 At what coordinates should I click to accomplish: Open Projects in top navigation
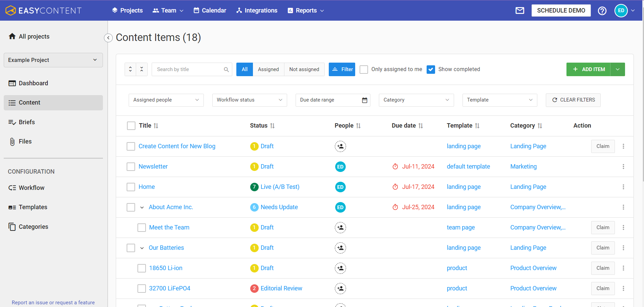pyautogui.click(x=127, y=10)
